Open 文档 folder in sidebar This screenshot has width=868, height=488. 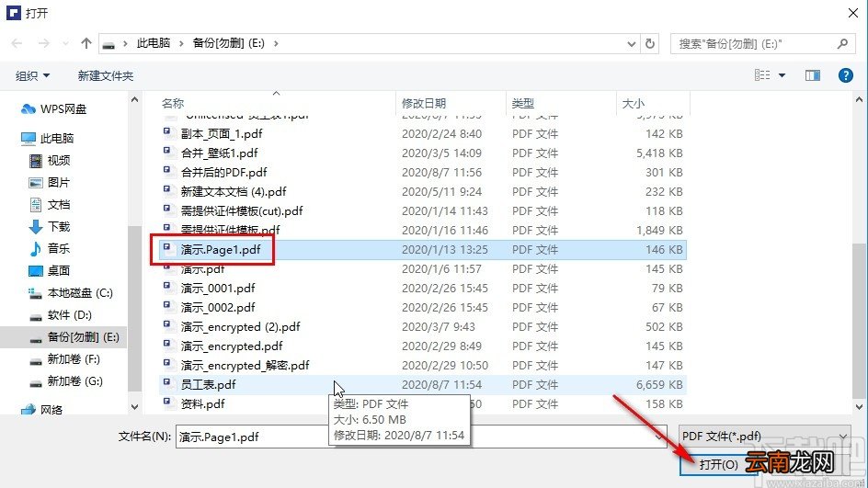50,205
